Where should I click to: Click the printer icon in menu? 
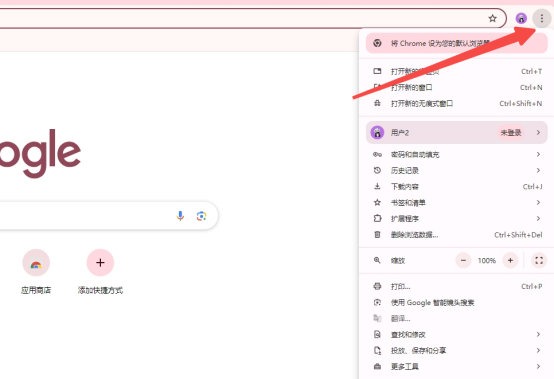click(377, 286)
